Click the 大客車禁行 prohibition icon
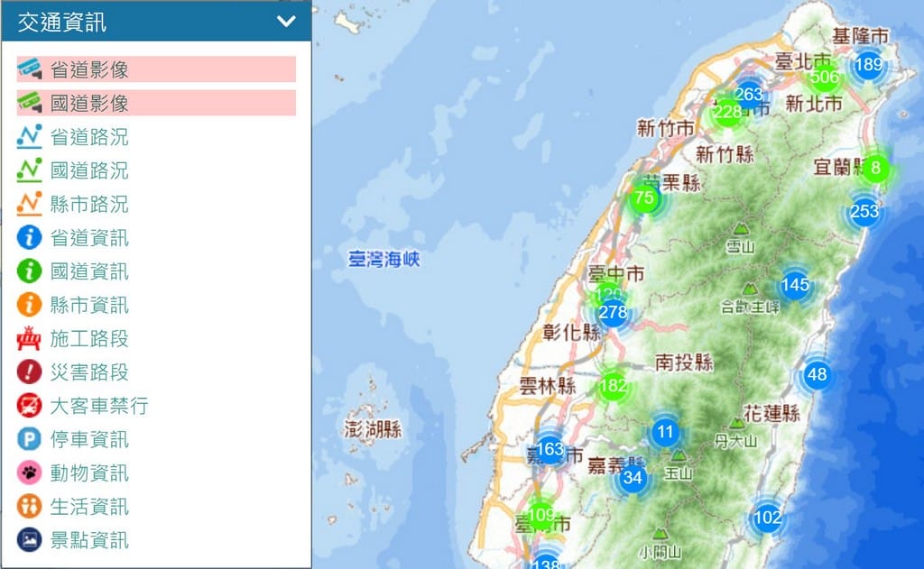Image resolution: width=924 pixels, height=569 pixels. click(30, 406)
